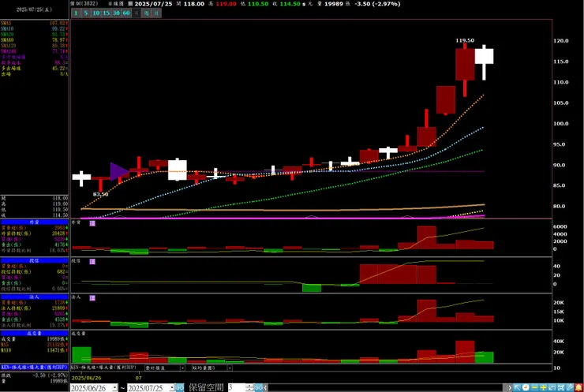Click the green SMA20 indicator row
584x392 pixels.
34,34
